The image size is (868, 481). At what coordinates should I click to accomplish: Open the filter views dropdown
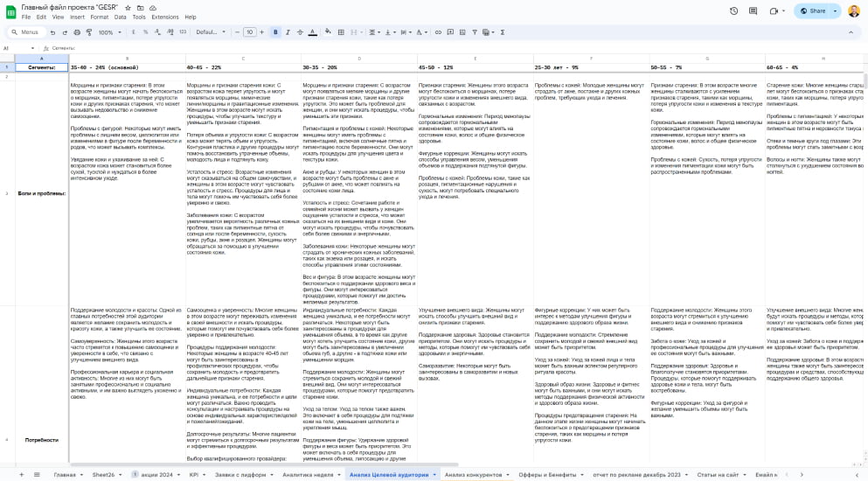pyautogui.click(x=488, y=32)
